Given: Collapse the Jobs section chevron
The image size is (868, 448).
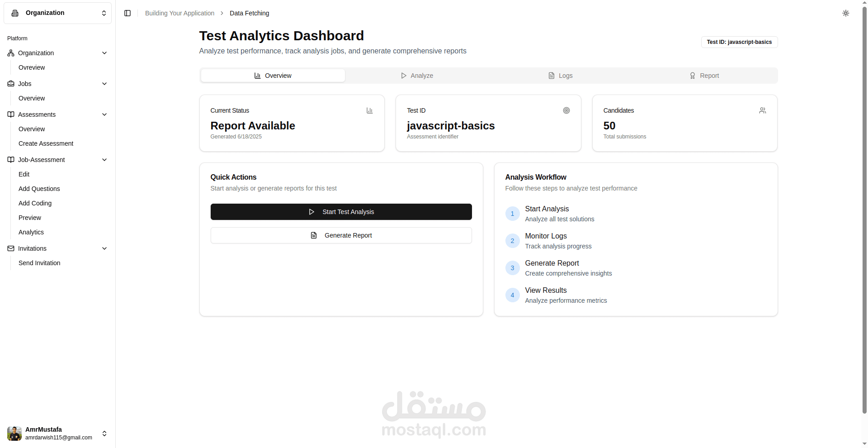Looking at the screenshot, I should pos(104,84).
